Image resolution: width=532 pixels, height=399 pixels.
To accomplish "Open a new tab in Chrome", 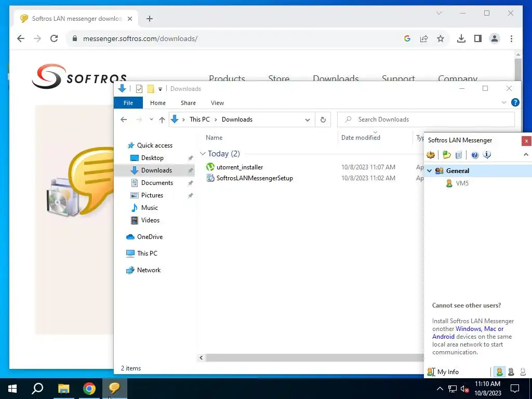I will [150, 19].
